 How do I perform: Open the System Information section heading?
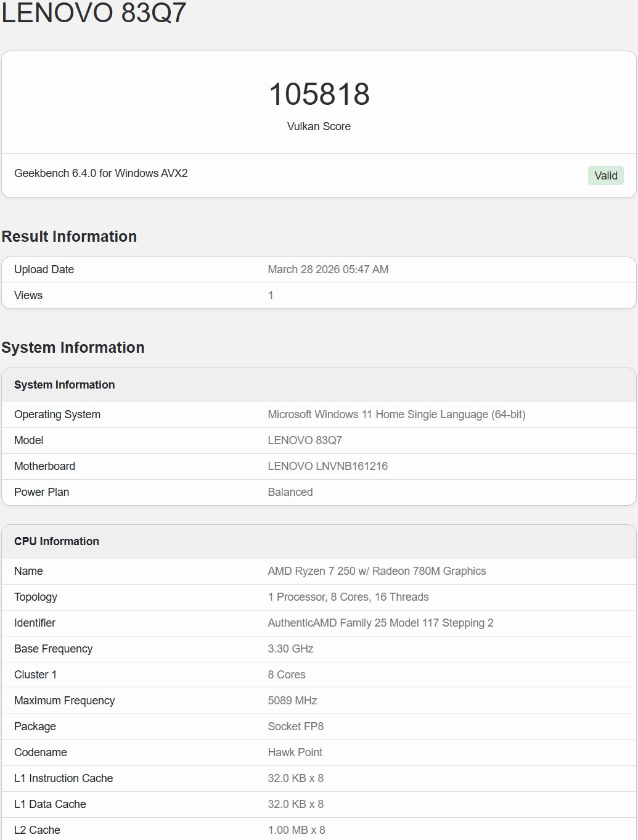73,347
